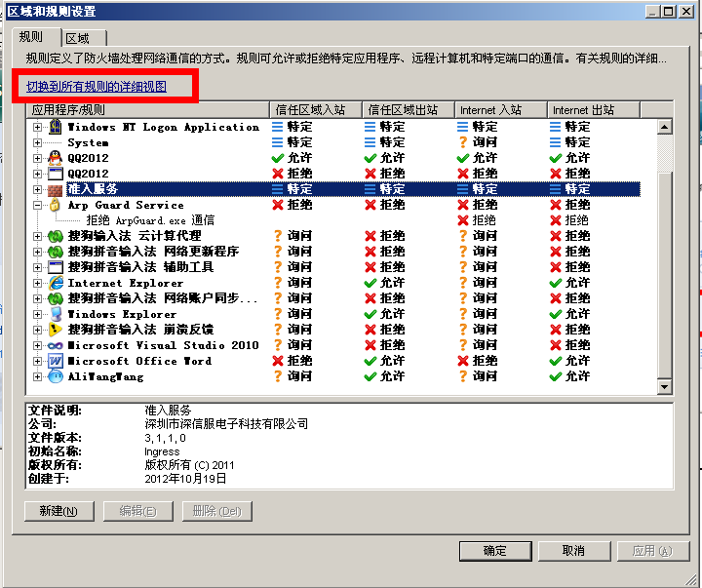Expand the AliWangWang node
This screenshot has width=702, height=588.
tap(38, 376)
